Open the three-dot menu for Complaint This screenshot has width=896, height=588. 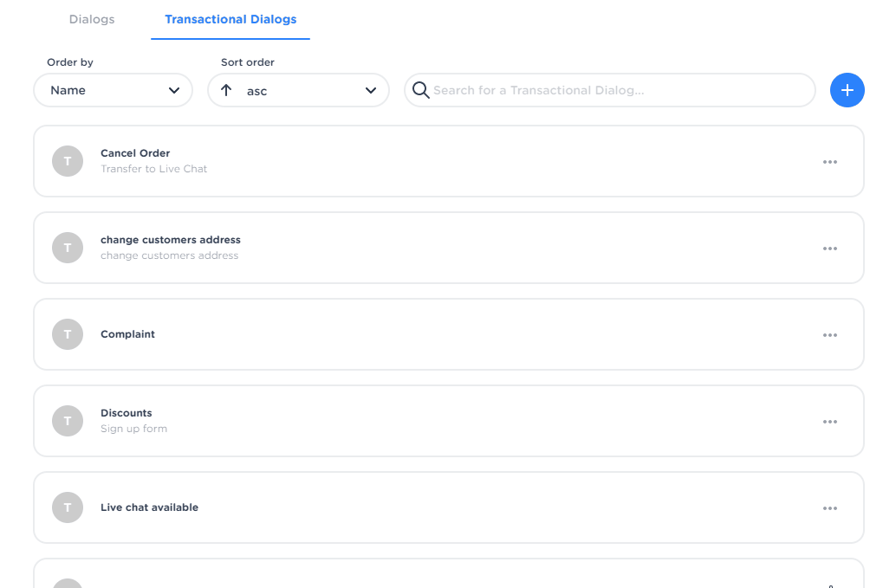coord(829,335)
